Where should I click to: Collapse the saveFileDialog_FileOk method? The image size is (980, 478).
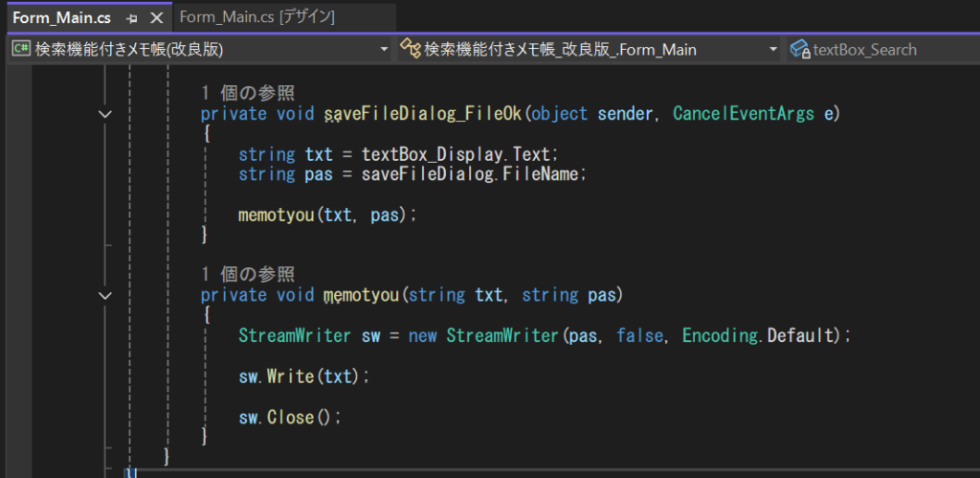pyautogui.click(x=105, y=115)
